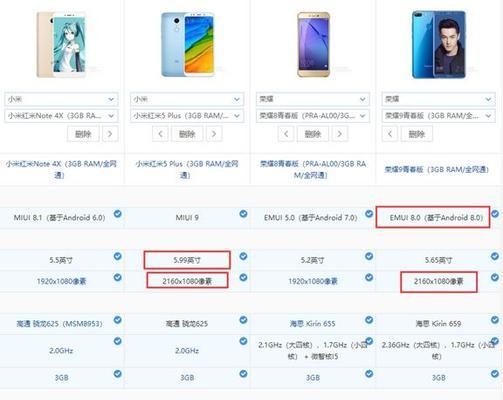This screenshot has width=503, height=400.
Task: Click check badge beside Kirin 655 processor
Action: (x=369, y=320)
